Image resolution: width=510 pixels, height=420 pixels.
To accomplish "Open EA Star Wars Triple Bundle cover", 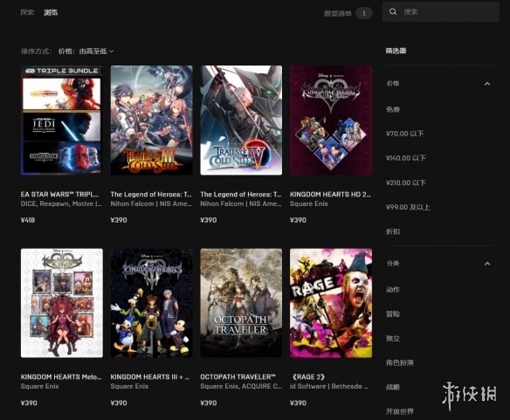I will (62, 120).
